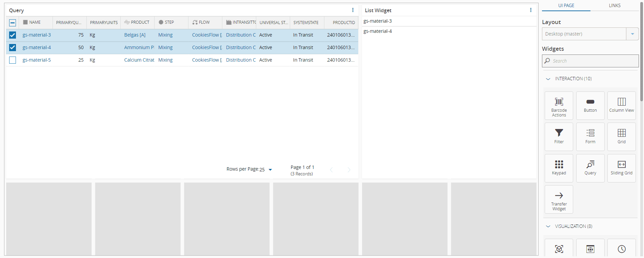Sort by the PRODUCTID column header
The width and height of the screenshot is (644, 258).
pos(341,22)
